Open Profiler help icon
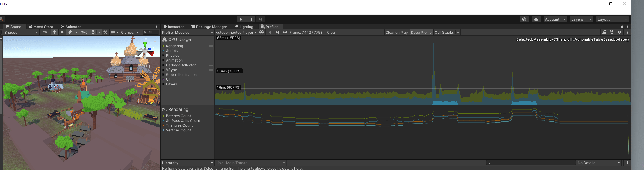The width and height of the screenshot is (644, 170). point(619,32)
